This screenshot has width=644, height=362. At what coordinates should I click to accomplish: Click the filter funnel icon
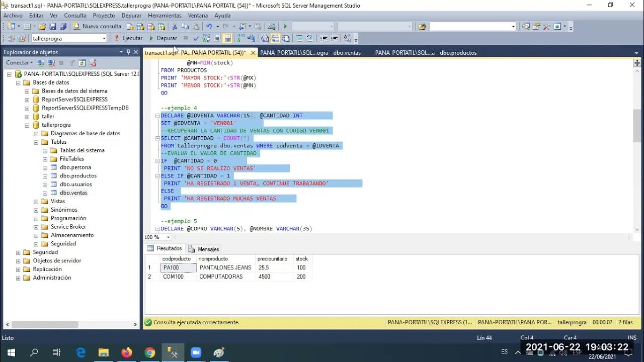pyautogui.click(x=71, y=63)
